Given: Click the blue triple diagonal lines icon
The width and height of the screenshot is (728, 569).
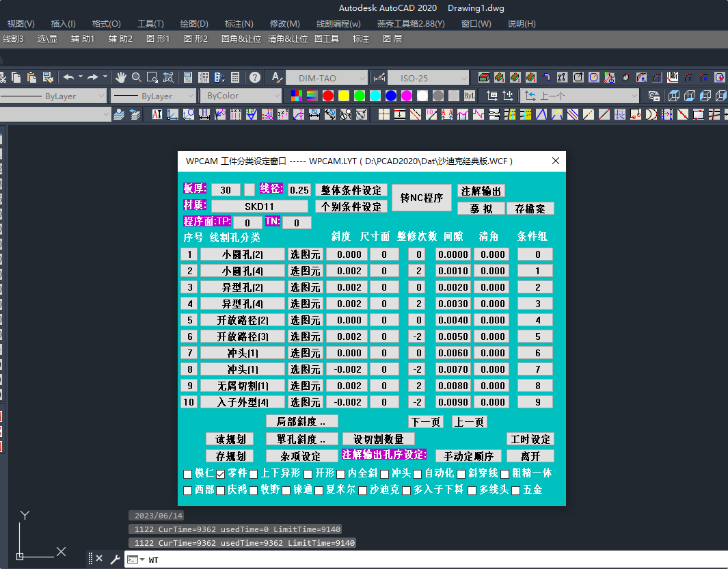Looking at the screenshot, I should click(x=573, y=114).
